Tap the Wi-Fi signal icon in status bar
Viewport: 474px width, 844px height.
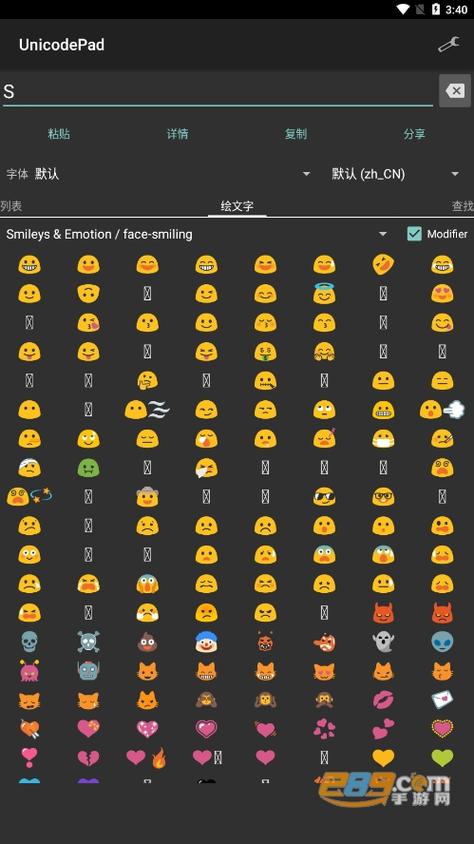[x=403, y=9]
